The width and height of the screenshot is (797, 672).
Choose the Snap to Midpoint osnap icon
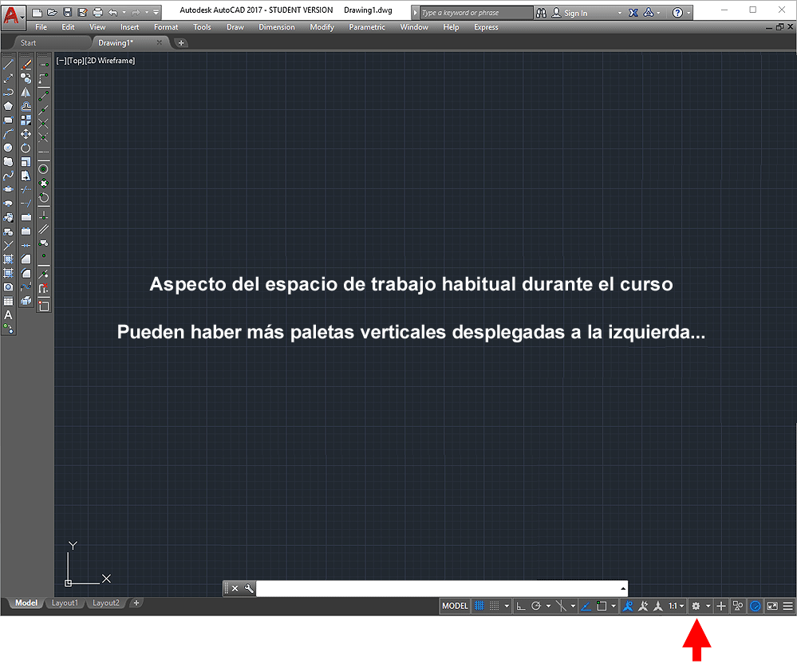(x=44, y=109)
